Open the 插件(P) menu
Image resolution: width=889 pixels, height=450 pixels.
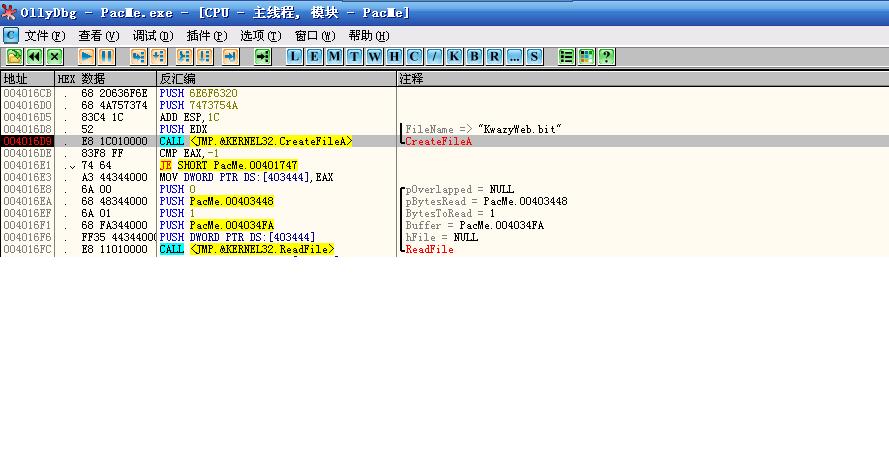(x=207, y=36)
